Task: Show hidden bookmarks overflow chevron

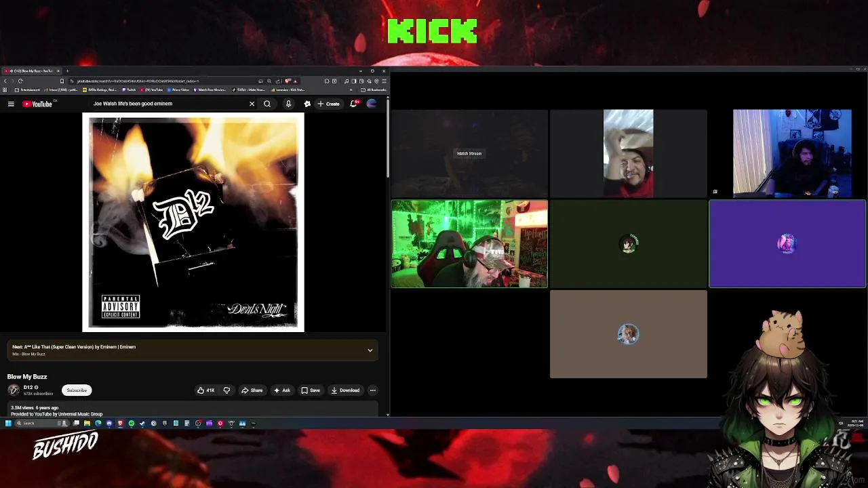Action: pos(351,89)
